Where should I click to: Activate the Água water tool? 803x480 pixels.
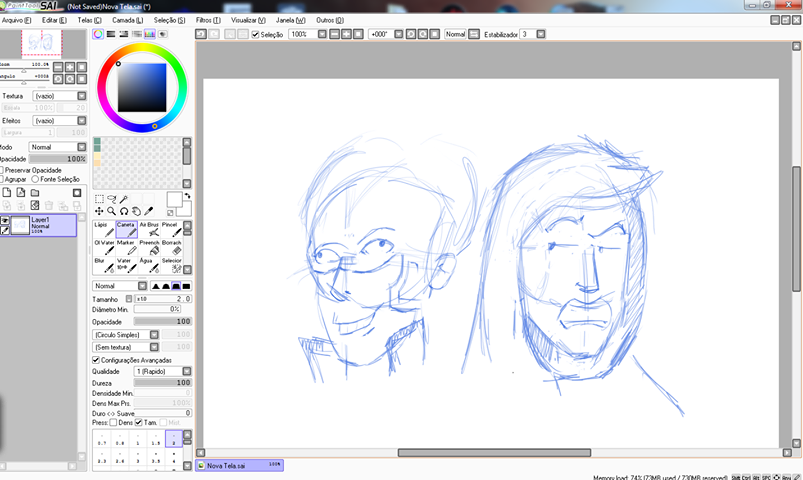pyautogui.click(x=149, y=264)
